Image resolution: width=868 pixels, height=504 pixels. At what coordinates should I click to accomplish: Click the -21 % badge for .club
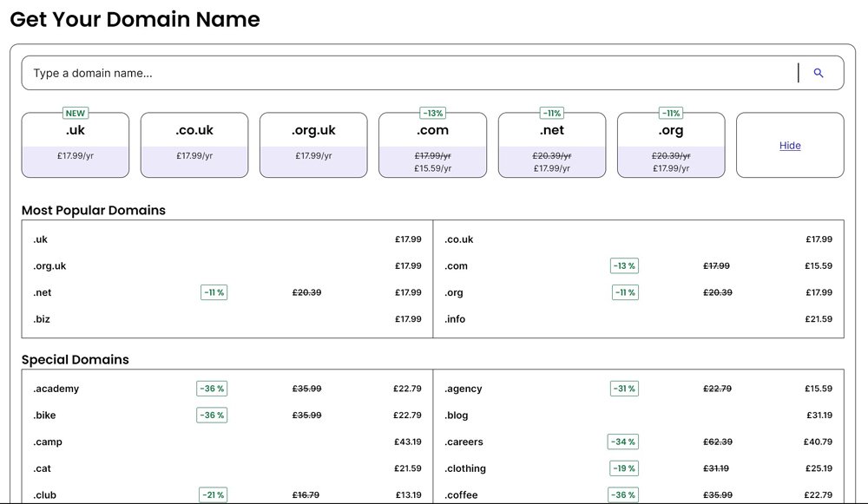(x=214, y=494)
